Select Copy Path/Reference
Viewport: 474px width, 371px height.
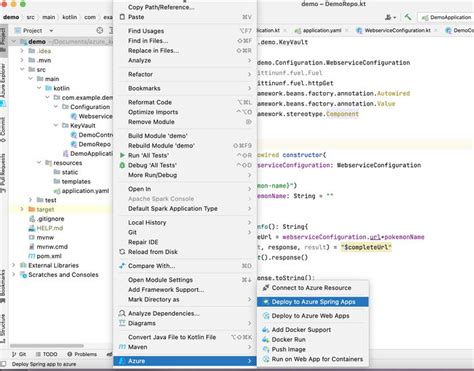point(185,7)
